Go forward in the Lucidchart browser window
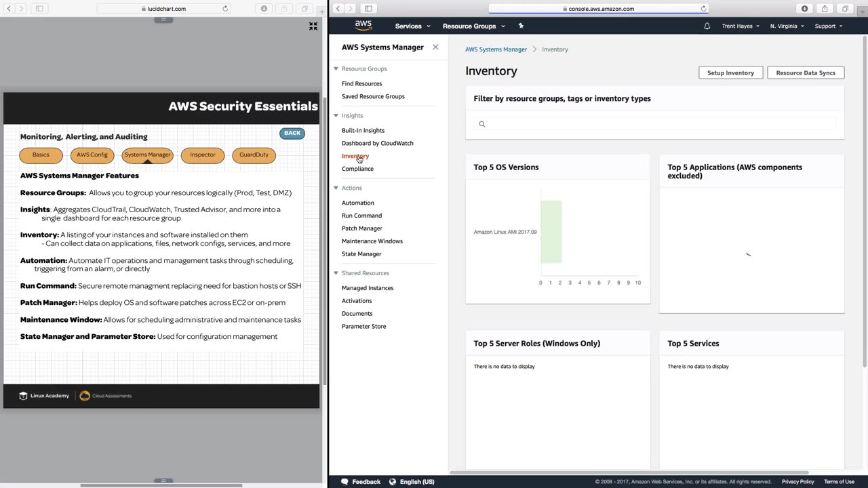The image size is (868, 488). pyautogui.click(x=21, y=9)
